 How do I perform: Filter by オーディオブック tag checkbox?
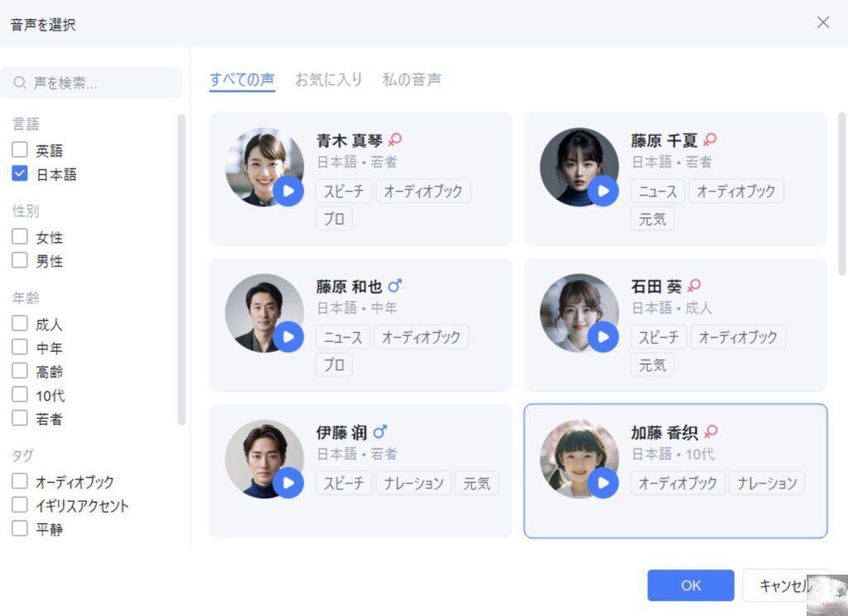point(20,481)
